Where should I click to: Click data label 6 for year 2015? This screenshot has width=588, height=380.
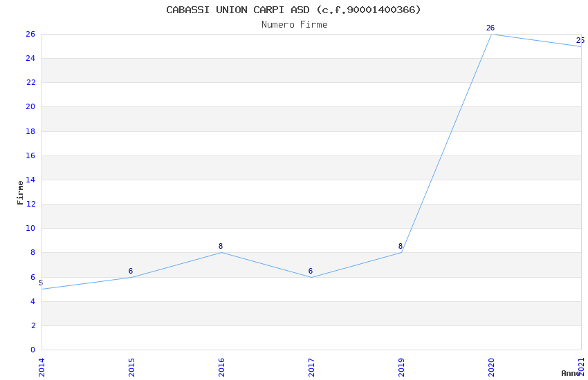131,271
